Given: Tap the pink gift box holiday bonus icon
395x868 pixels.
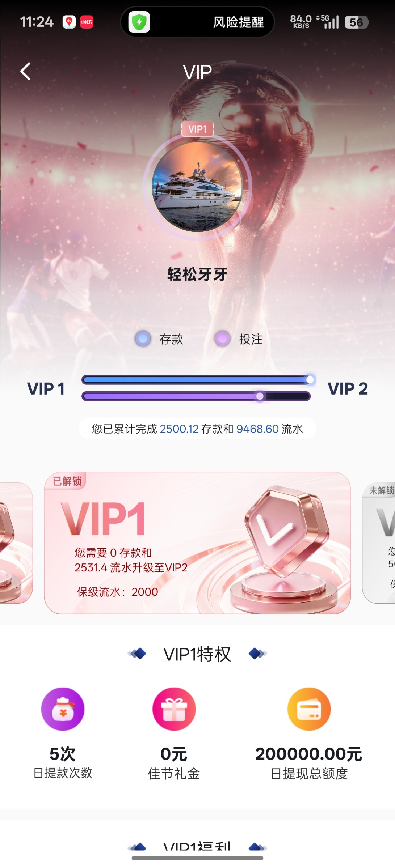Looking at the screenshot, I should click(x=174, y=709).
